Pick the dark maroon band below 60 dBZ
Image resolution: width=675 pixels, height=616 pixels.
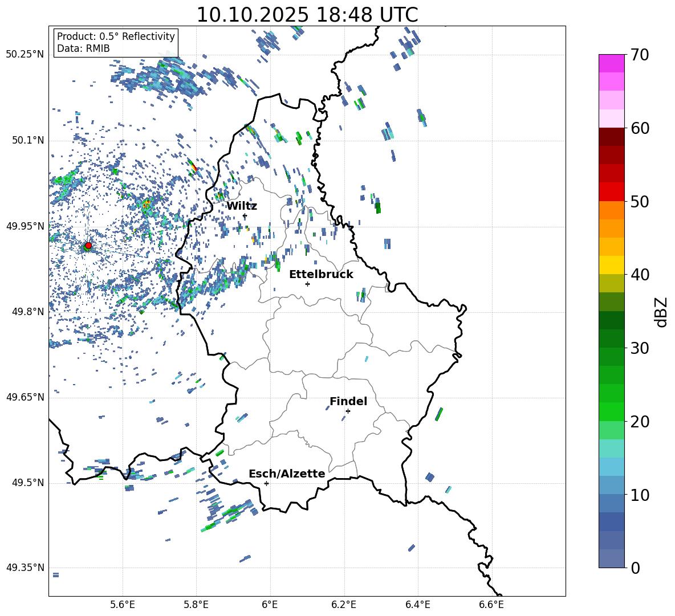(x=612, y=137)
